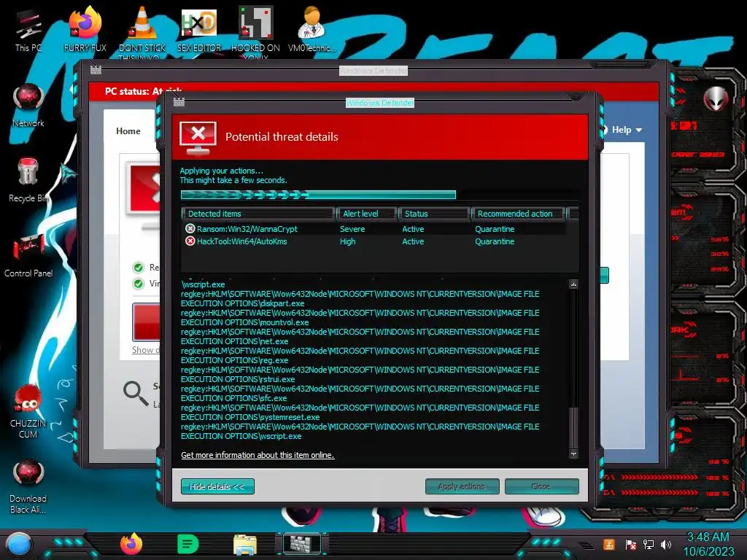Click the Severe alert level cell
The image size is (747, 560).
pos(352,229)
